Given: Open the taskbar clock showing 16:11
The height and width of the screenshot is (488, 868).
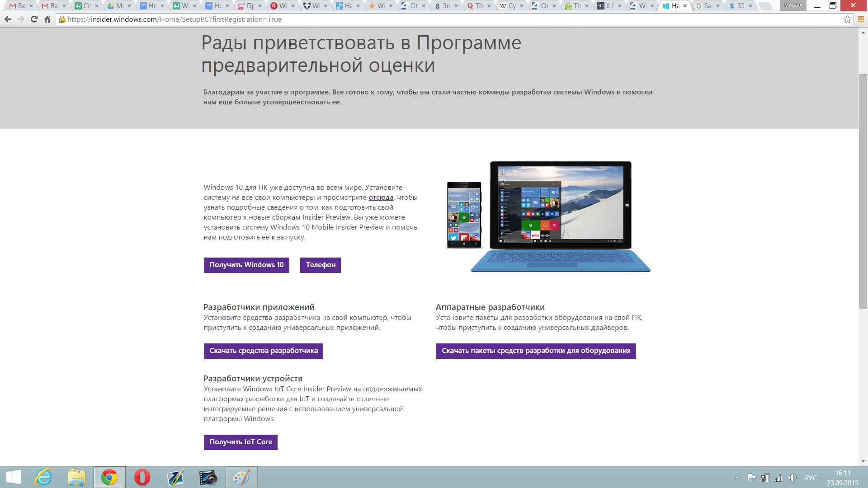Looking at the screenshot, I should (842, 478).
